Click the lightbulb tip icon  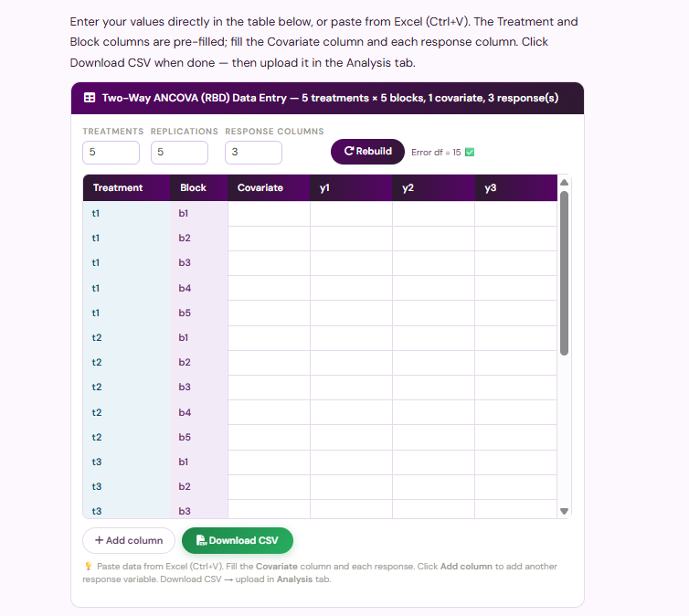pos(88,566)
